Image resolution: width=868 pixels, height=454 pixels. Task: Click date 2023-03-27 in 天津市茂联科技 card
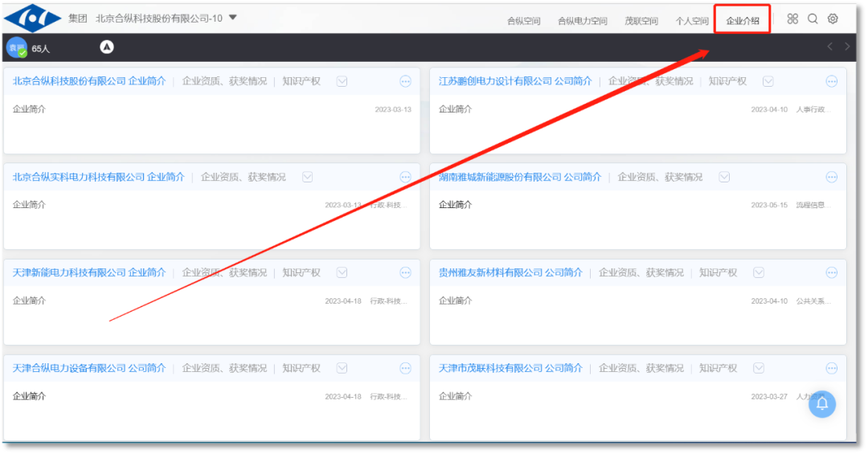click(x=769, y=396)
